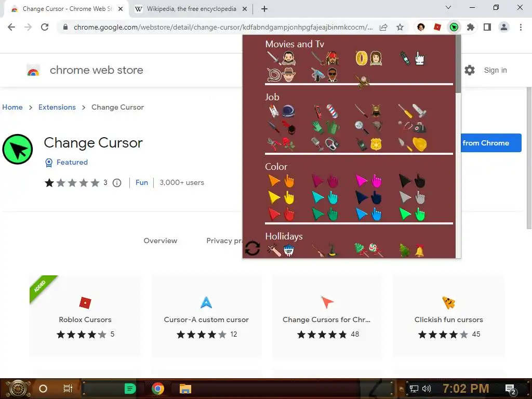532x399 pixels.
Task: Select the sword and bearded man cursor set
Action: coord(281,58)
